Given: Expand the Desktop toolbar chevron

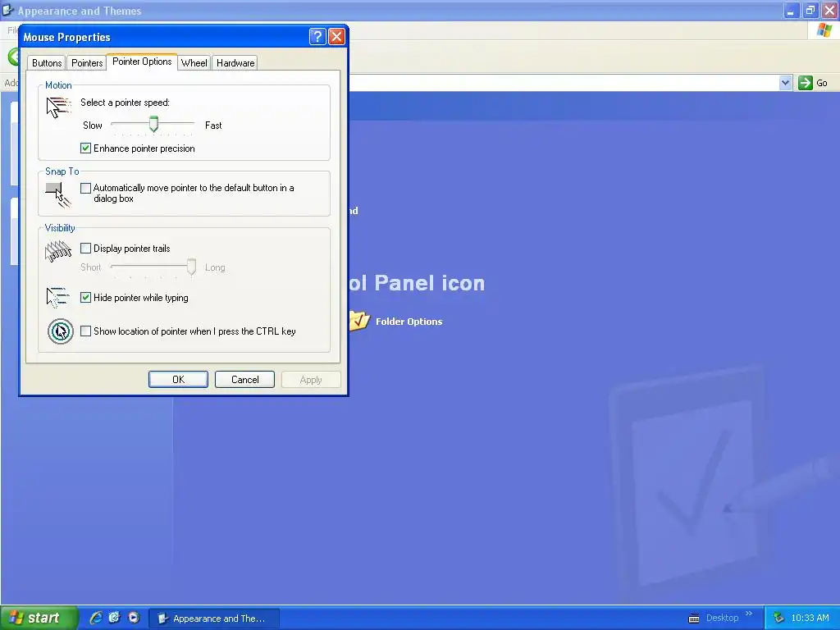Looking at the screenshot, I should pyautogui.click(x=748, y=614).
